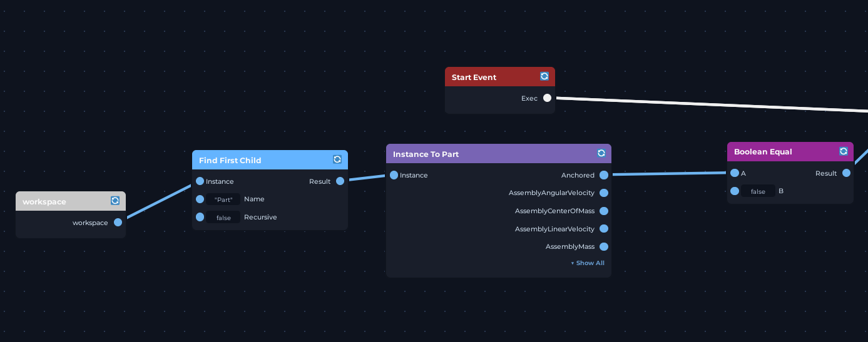Click Boolean Equal Result output pin
868x342 pixels.
click(846, 173)
